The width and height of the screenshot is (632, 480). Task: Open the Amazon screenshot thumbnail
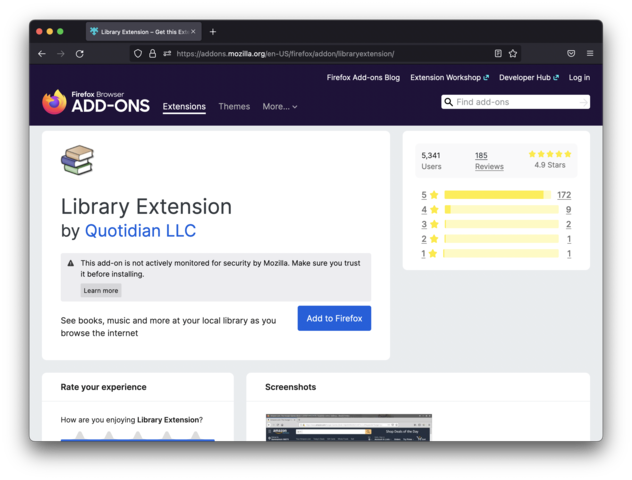click(349, 427)
